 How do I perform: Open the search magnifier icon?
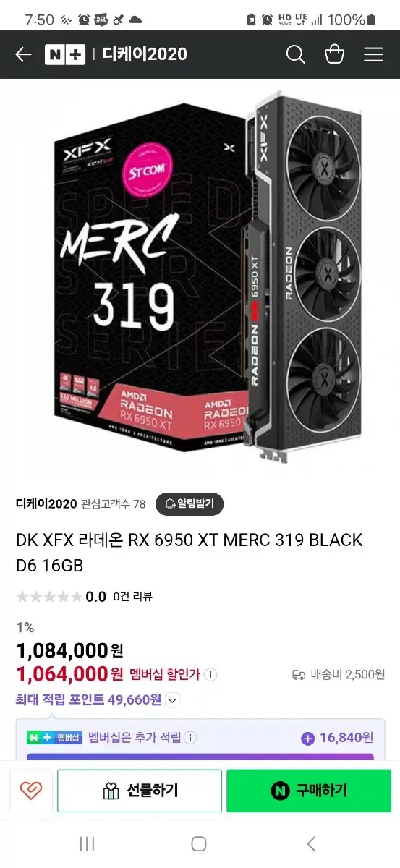(295, 54)
